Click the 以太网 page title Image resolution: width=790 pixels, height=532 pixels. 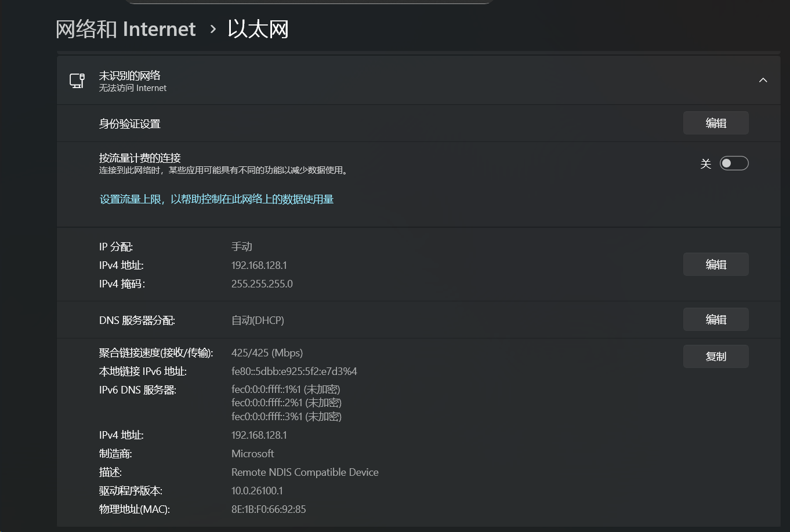click(x=258, y=29)
